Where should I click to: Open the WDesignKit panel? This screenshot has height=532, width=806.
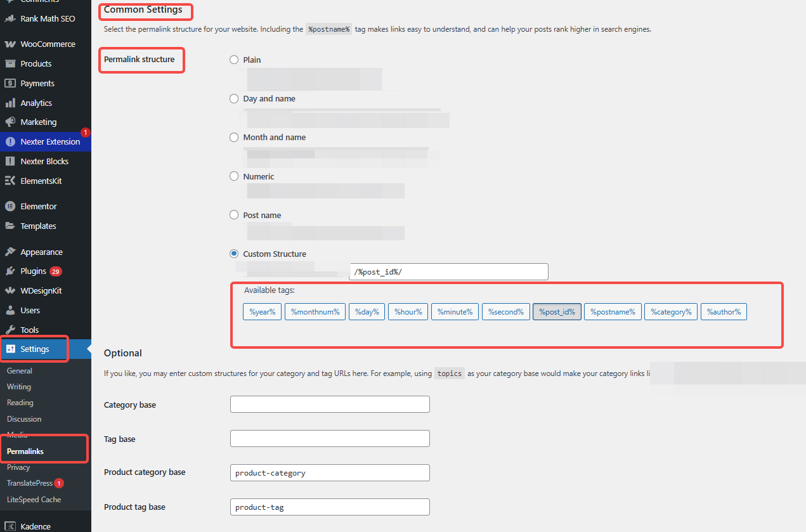pos(42,290)
